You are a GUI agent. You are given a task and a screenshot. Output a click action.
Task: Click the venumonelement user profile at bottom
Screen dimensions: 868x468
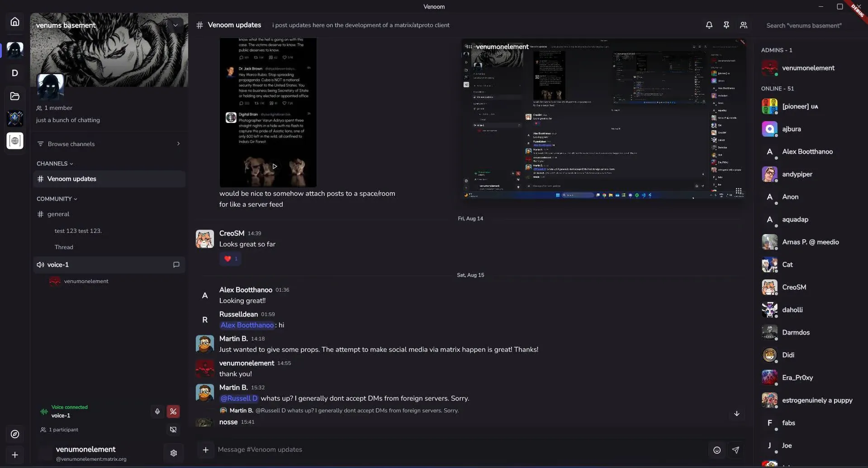(90, 453)
